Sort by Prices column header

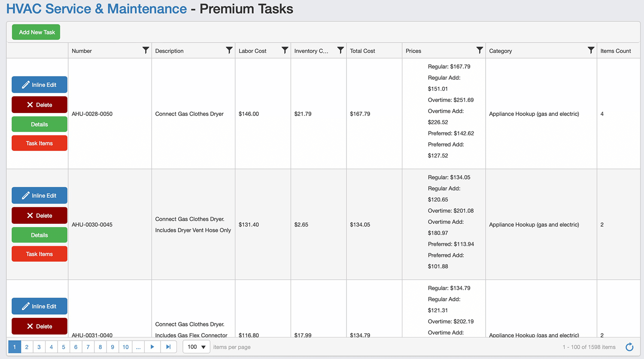click(x=413, y=51)
